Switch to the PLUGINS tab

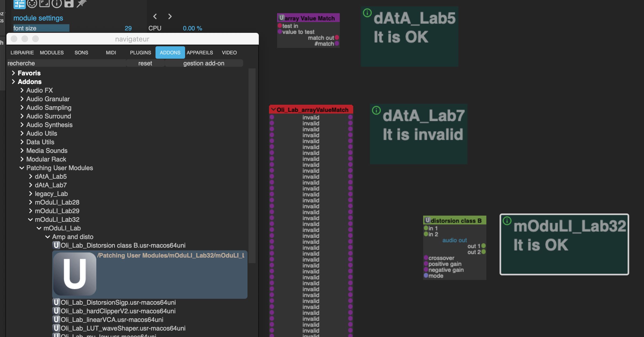(x=140, y=52)
